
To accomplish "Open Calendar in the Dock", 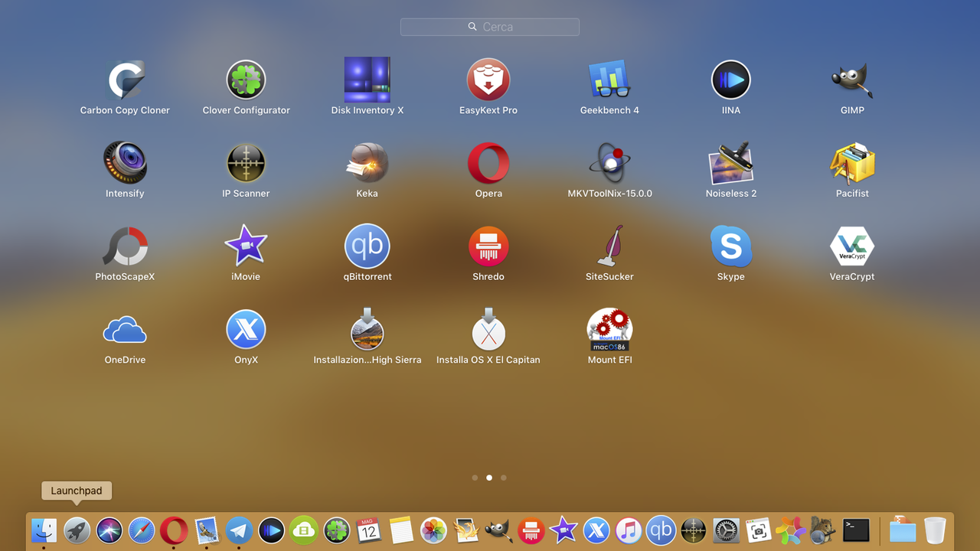I will 368,530.
